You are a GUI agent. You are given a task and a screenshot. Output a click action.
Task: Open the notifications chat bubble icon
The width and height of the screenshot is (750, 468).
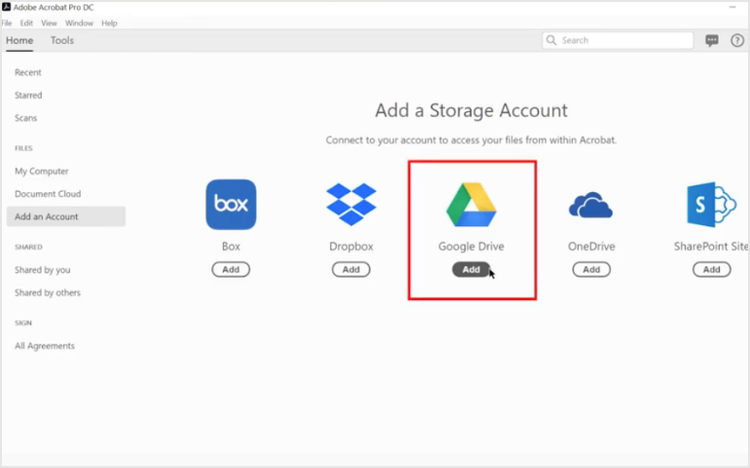(712, 41)
